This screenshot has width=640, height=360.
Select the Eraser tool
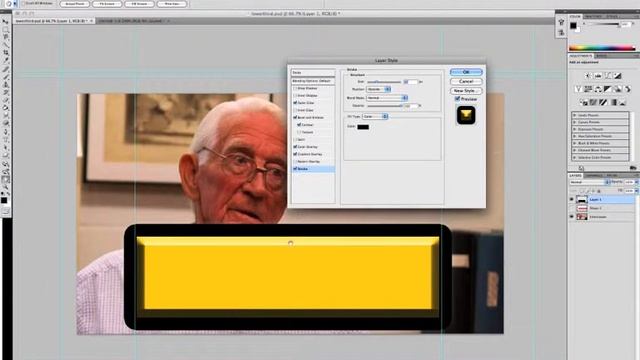click(6, 100)
